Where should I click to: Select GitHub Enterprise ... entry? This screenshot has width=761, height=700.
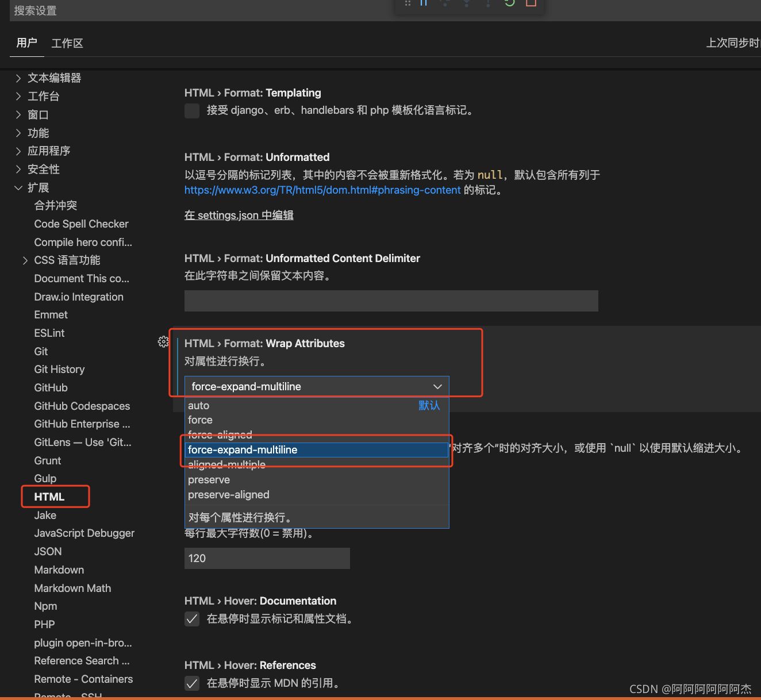[x=82, y=424]
